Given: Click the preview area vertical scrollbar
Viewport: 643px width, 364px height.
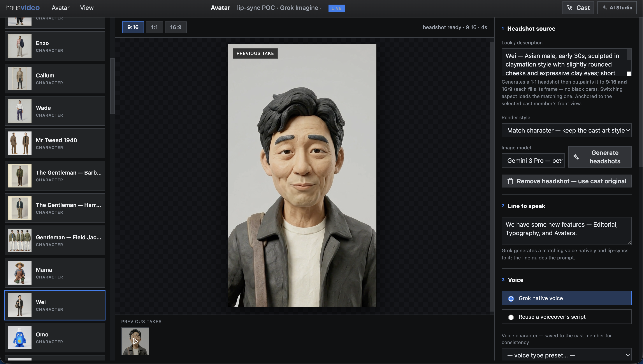Looking at the screenshot, I should pos(492,176).
